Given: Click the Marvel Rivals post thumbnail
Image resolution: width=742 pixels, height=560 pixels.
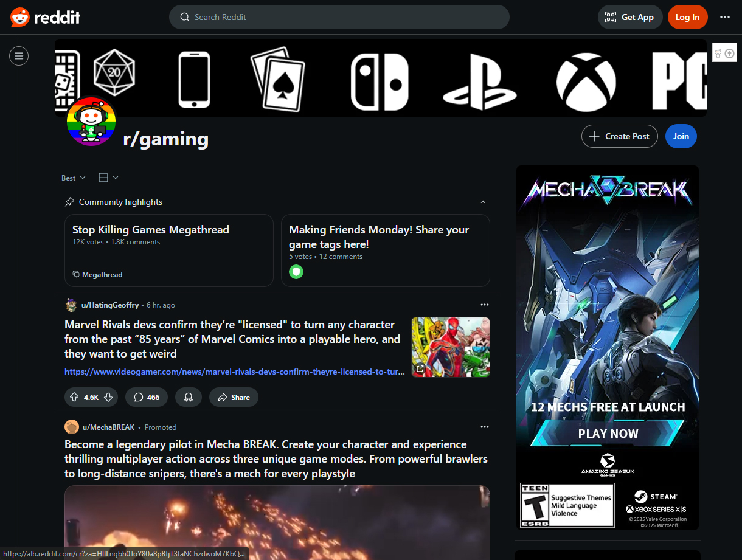Looking at the screenshot, I should pyautogui.click(x=451, y=347).
